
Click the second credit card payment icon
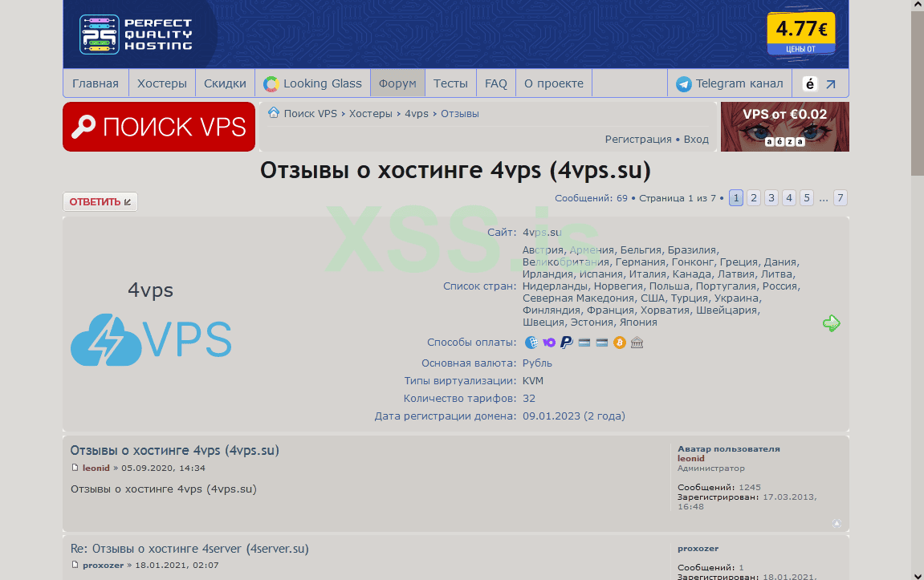[601, 343]
